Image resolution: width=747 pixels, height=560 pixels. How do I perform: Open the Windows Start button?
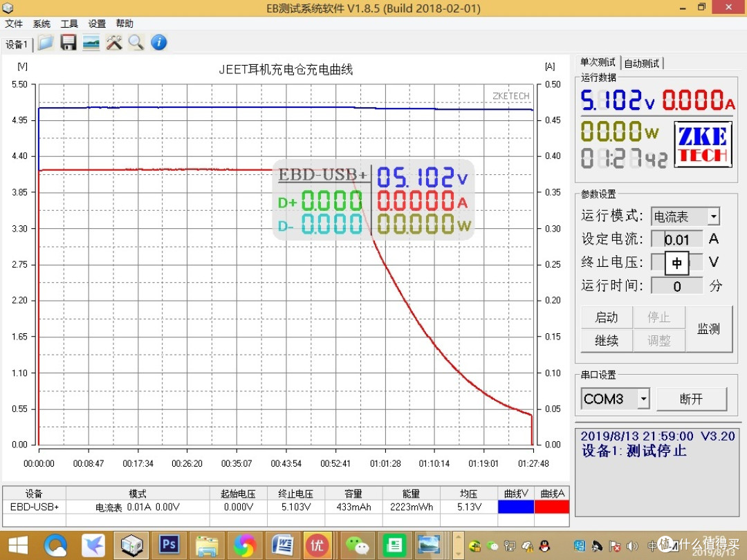(18, 545)
